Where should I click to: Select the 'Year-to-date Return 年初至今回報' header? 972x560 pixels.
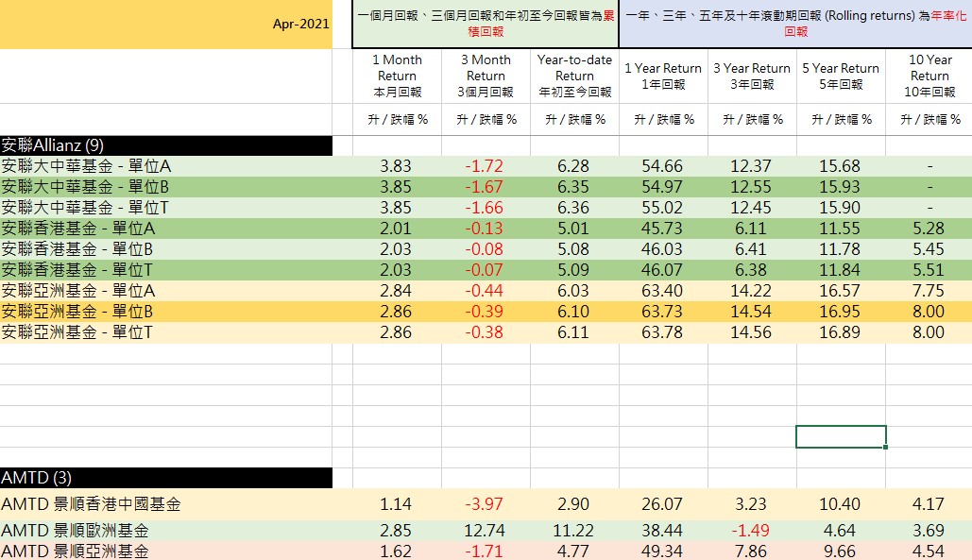(x=574, y=76)
